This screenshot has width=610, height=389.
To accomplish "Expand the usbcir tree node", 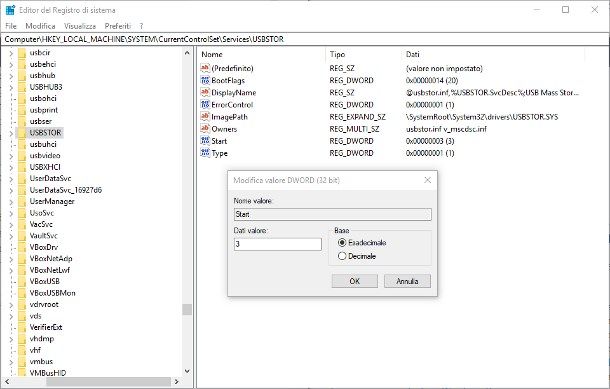I will coord(11,53).
